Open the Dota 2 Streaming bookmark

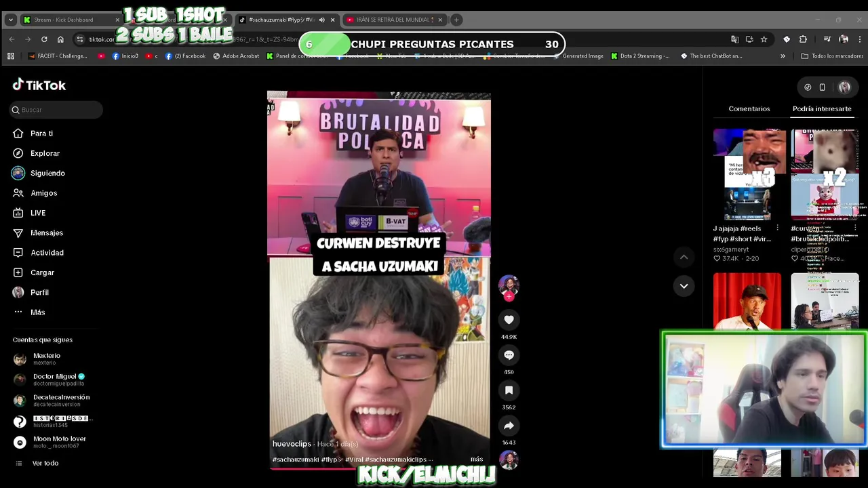coord(640,56)
